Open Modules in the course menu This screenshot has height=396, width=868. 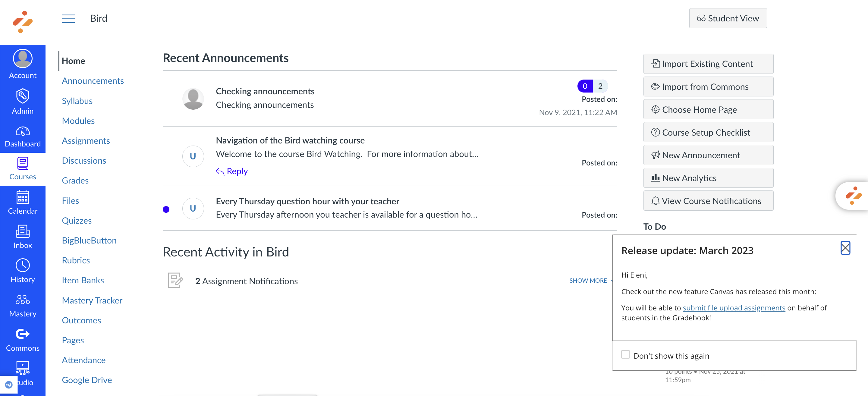78,121
